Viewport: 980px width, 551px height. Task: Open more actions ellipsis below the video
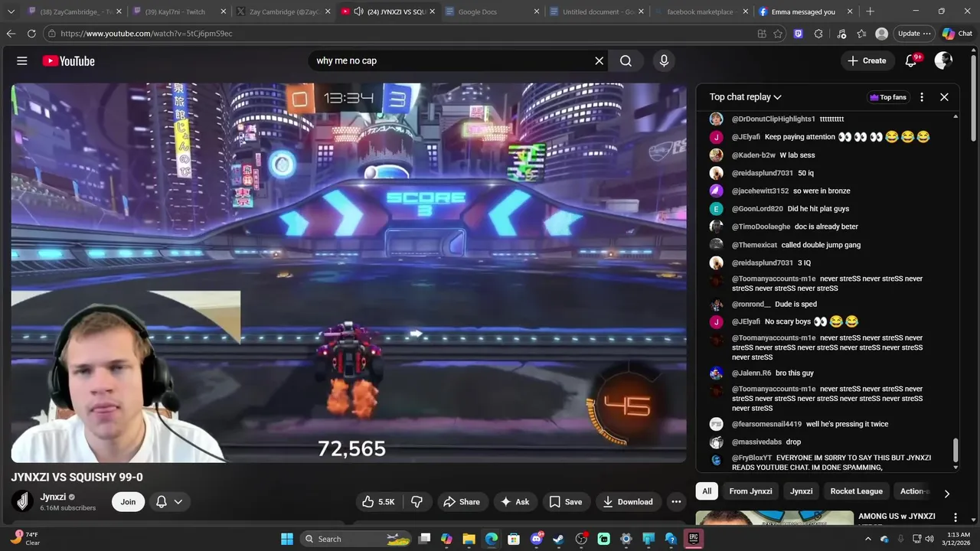pos(676,502)
